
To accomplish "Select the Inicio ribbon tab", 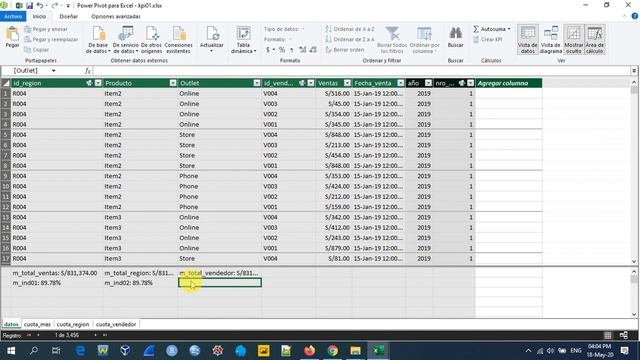I will point(39,16).
